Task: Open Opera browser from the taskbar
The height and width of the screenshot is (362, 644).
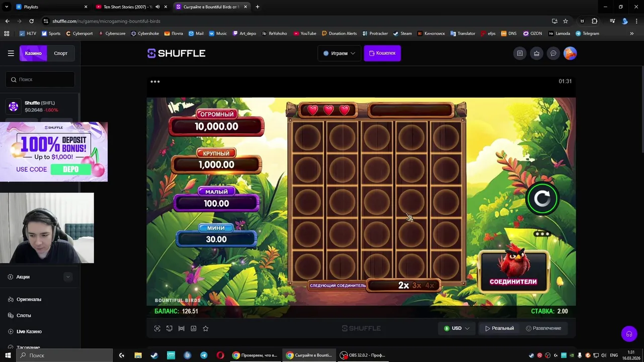Action: 220,355
